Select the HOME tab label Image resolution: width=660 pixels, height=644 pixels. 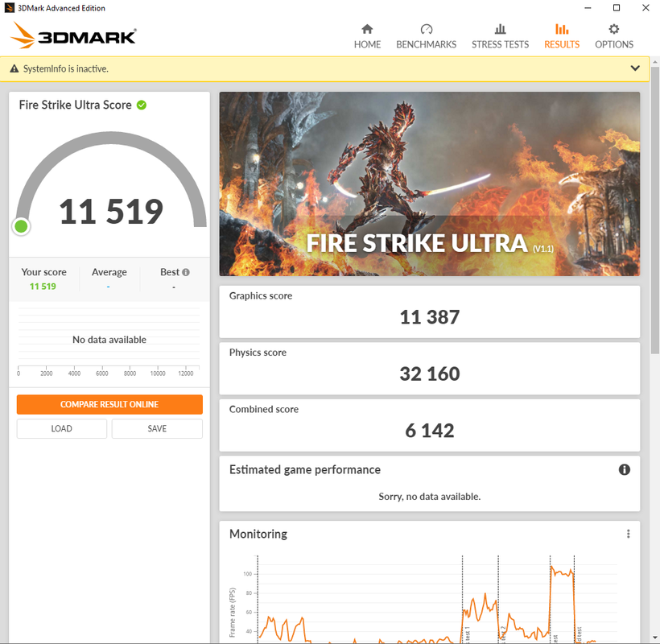(367, 44)
